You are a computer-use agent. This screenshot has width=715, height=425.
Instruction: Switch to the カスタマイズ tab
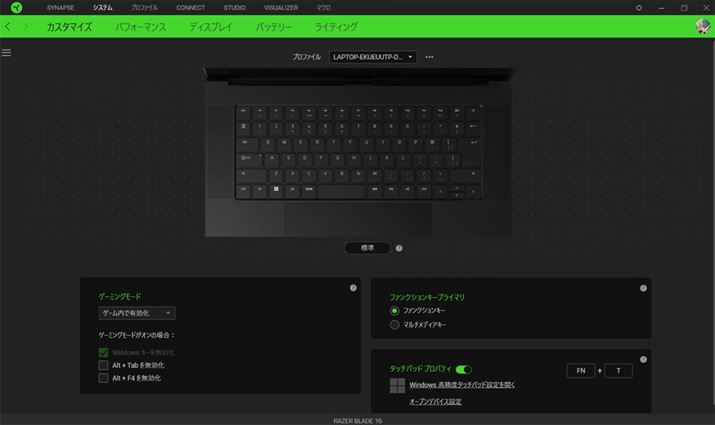tap(69, 27)
